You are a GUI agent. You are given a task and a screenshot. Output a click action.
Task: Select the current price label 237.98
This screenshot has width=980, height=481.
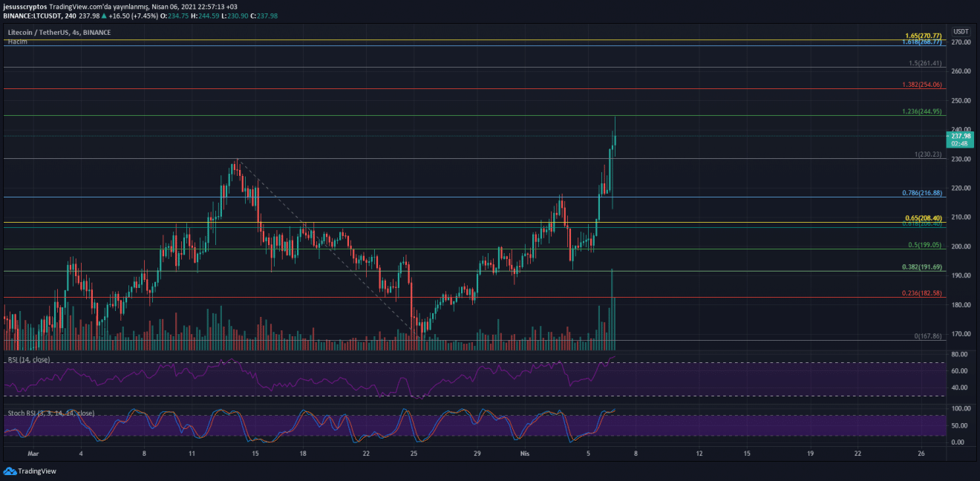tap(961, 136)
